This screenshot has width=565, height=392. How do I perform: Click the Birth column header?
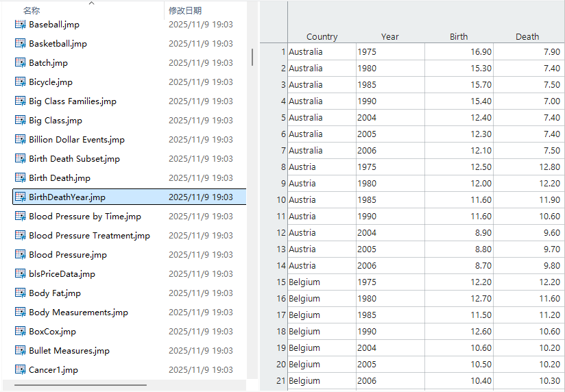(459, 37)
